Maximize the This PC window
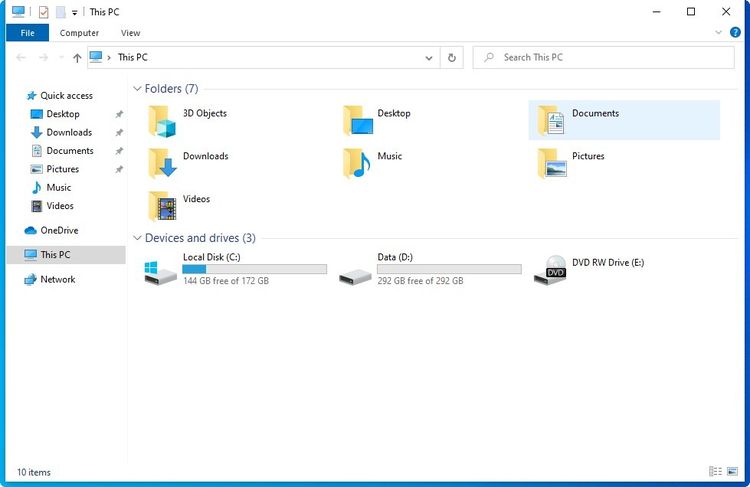This screenshot has height=487, width=750. click(x=691, y=11)
